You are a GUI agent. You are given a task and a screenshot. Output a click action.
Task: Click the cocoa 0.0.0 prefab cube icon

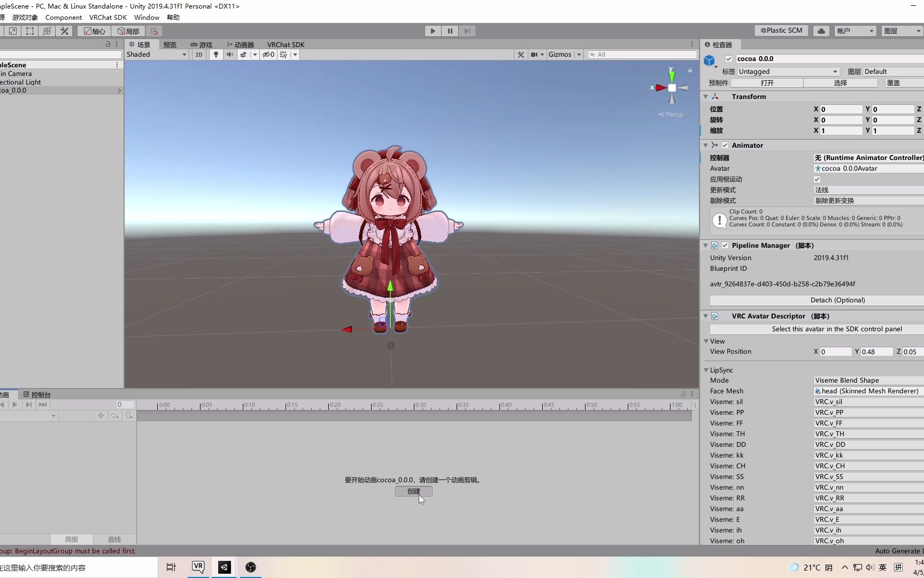(x=710, y=60)
